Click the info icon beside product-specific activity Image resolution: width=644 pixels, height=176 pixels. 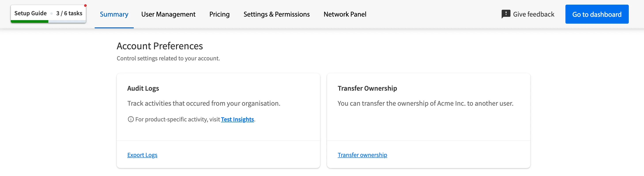pyautogui.click(x=130, y=119)
